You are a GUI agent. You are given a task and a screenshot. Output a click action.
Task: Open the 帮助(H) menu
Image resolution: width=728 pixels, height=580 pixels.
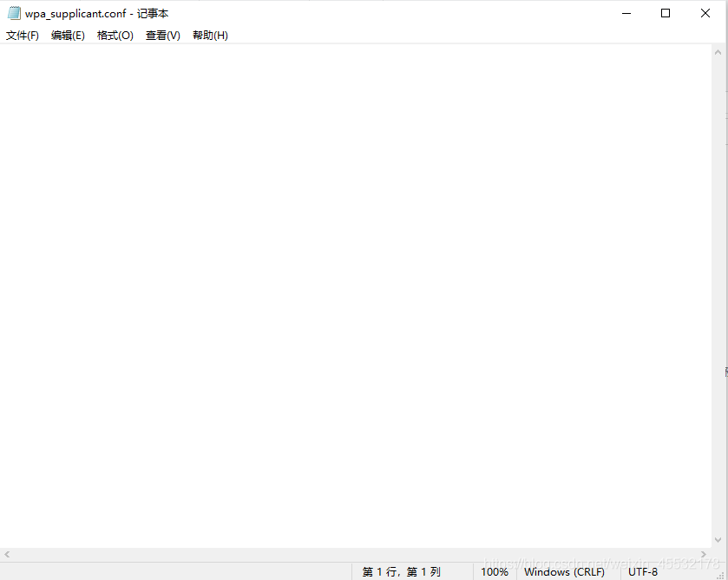tap(210, 36)
